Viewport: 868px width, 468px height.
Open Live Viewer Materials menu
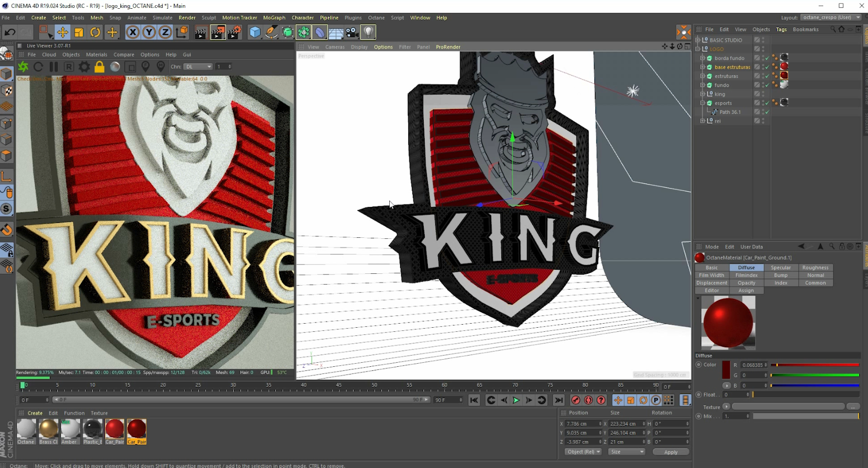(x=97, y=54)
